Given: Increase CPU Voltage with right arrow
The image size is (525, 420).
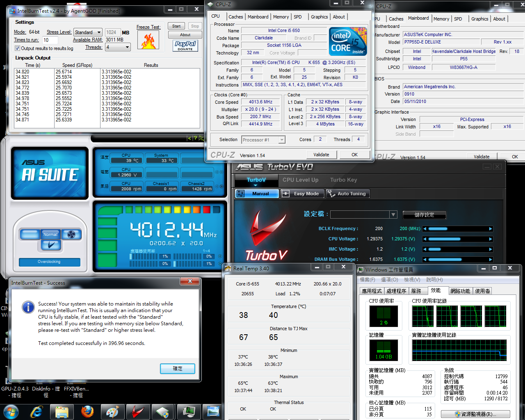Looking at the screenshot, I should pyautogui.click(x=491, y=239).
